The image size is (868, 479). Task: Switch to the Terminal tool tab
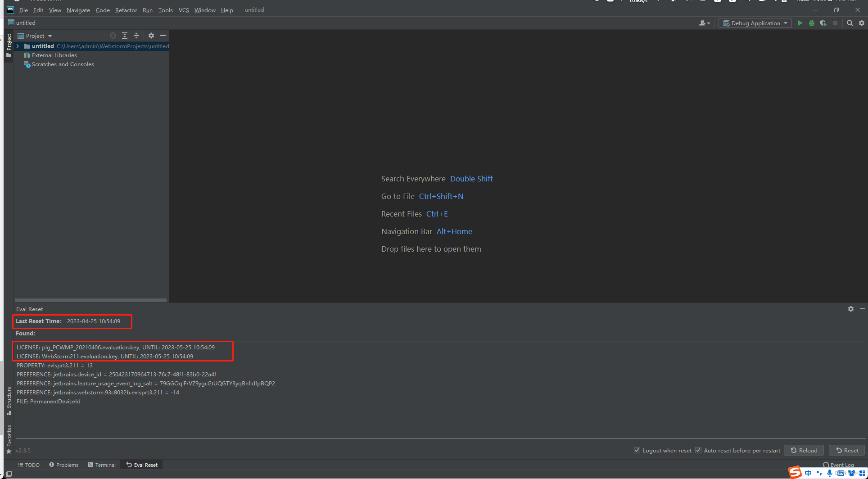tap(102, 465)
